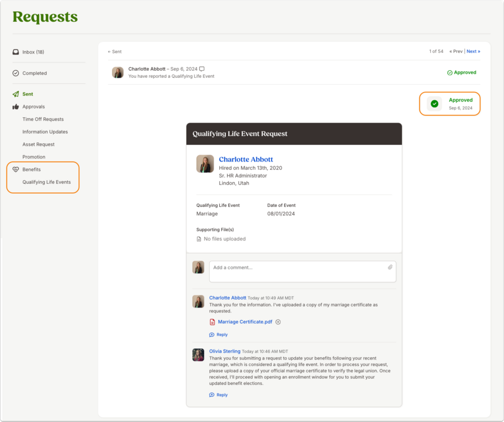Click the Benefits heart icon
Viewport: 504px width, 422px height.
pyautogui.click(x=15, y=169)
